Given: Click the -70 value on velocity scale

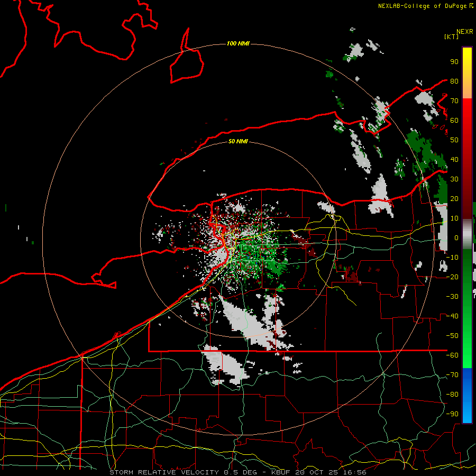Looking at the screenshot, I should tap(452, 374).
